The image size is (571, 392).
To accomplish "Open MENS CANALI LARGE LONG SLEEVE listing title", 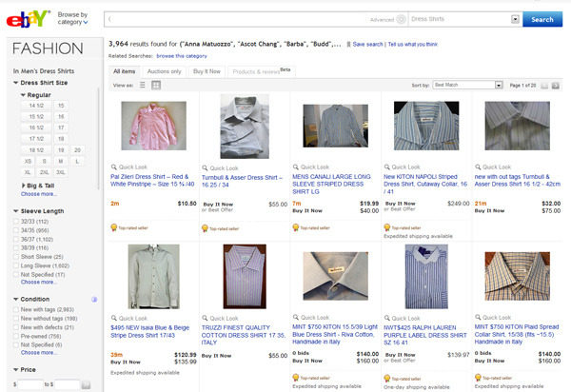I will 331,184.
